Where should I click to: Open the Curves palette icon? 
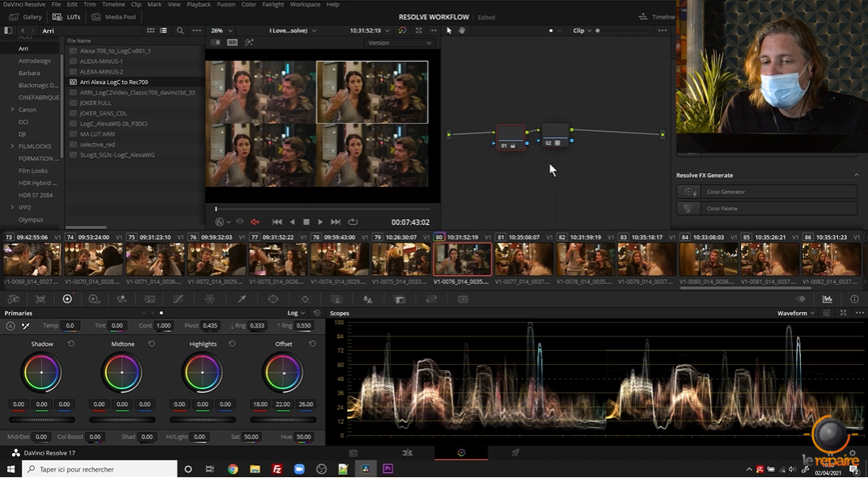179,299
